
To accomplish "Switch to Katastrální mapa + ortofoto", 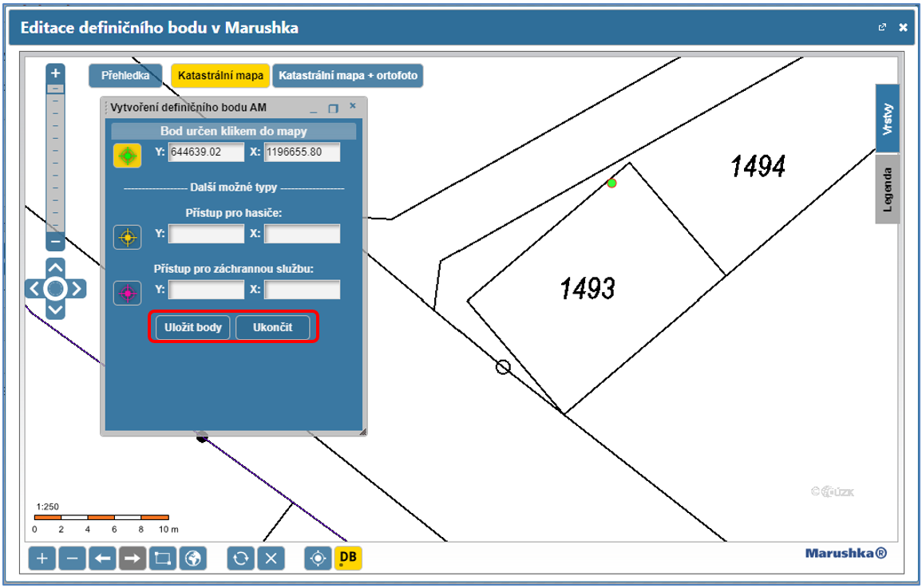I will 347,76.
